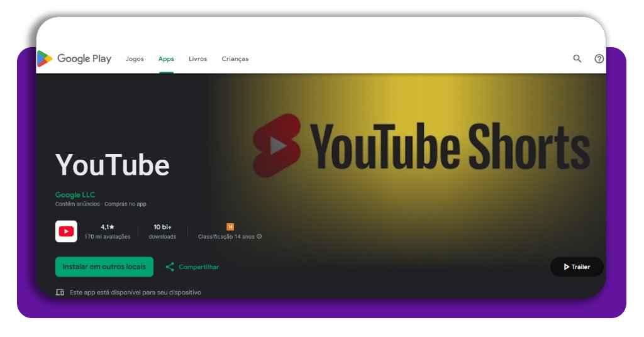Viewport: 644px width, 337px height.
Task: Click the YouTube app icon thumbnail
Action: pos(66,231)
